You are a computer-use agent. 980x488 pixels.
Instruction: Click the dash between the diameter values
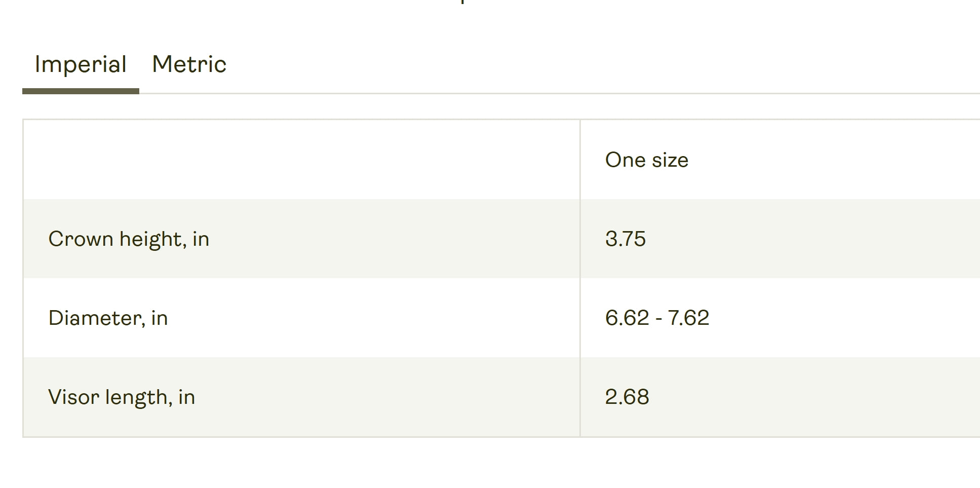tap(658, 319)
